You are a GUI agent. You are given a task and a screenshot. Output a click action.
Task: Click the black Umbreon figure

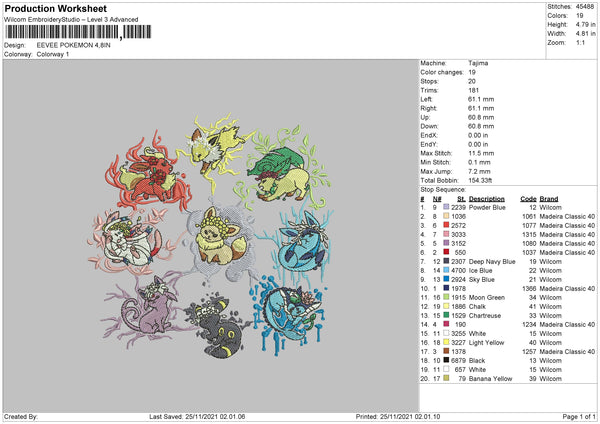coord(218,327)
